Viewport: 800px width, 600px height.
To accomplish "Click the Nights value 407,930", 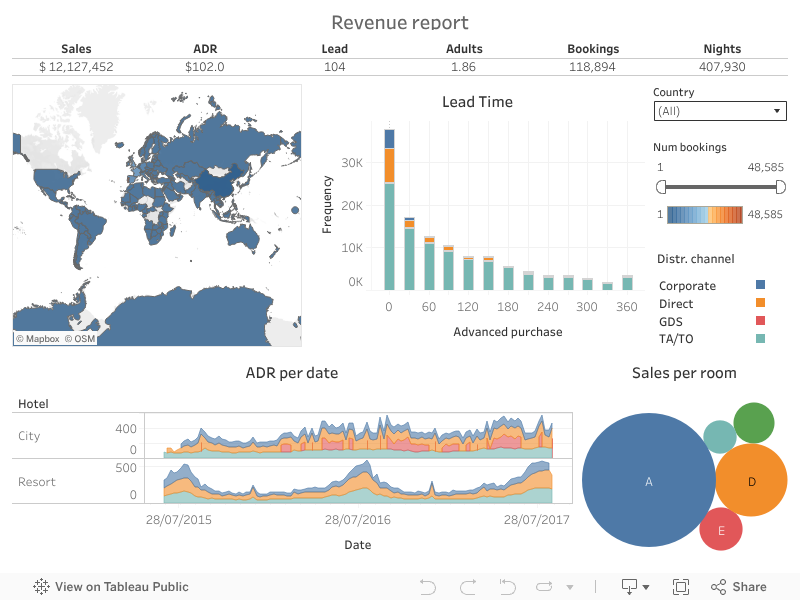I will (x=722, y=67).
